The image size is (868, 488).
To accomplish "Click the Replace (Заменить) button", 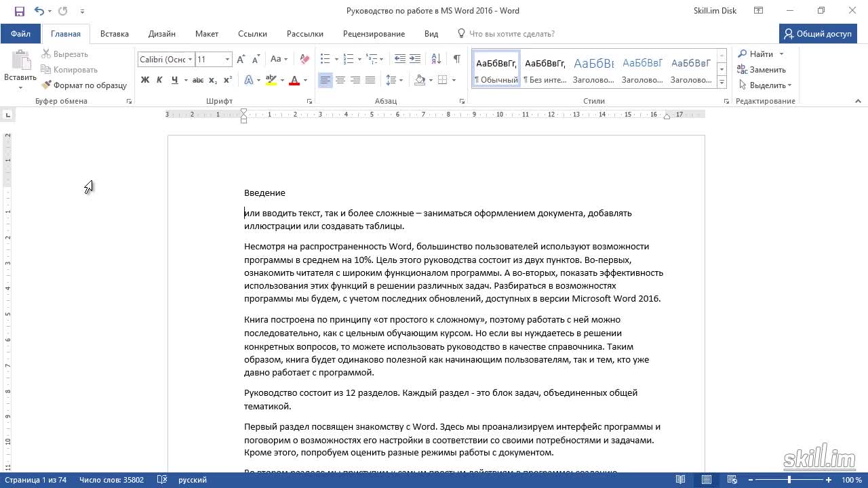I will click(762, 70).
